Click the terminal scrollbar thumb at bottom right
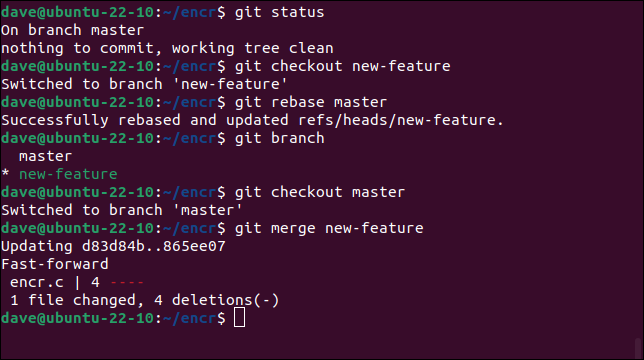 pos(637,348)
